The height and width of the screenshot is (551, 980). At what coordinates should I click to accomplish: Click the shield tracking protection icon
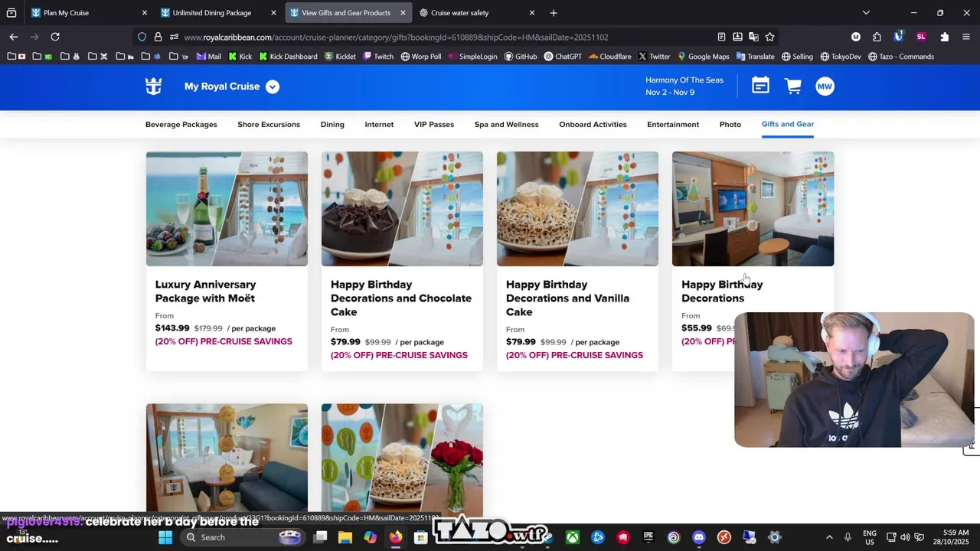click(x=142, y=37)
